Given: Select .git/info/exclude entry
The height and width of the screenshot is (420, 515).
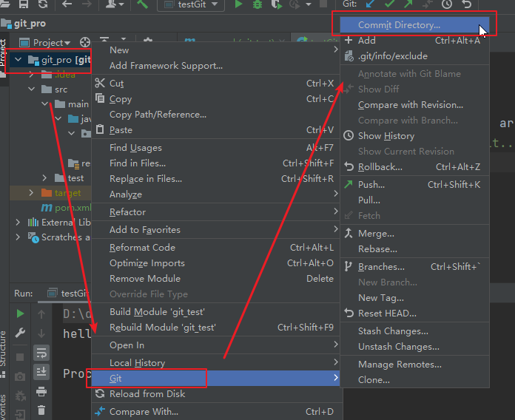Looking at the screenshot, I should (415, 56).
